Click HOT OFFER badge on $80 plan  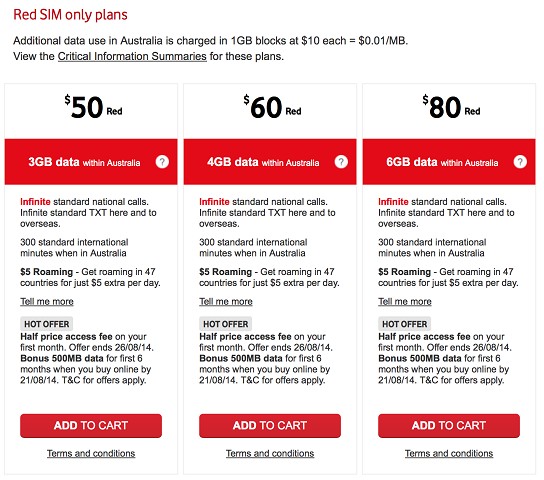tap(405, 324)
